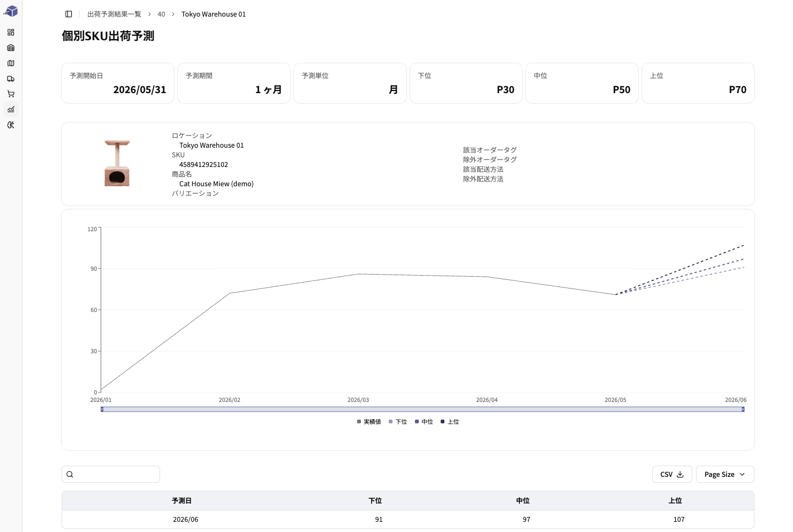
Task: Click the app logo cube icon
Action: click(x=11, y=11)
